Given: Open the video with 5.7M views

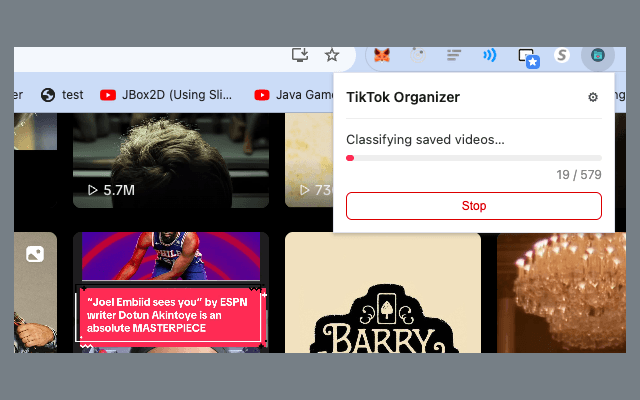Looking at the screenshot, I should point(171,160).
